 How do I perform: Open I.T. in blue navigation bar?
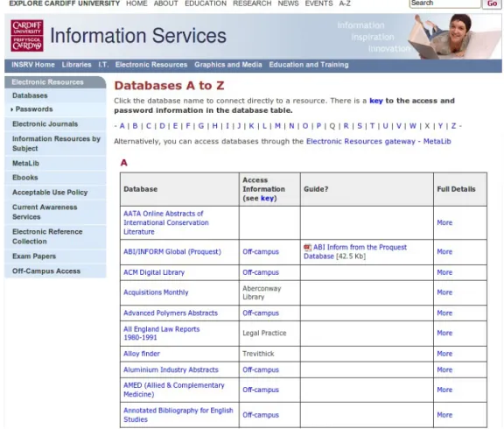tap(103, 65)
